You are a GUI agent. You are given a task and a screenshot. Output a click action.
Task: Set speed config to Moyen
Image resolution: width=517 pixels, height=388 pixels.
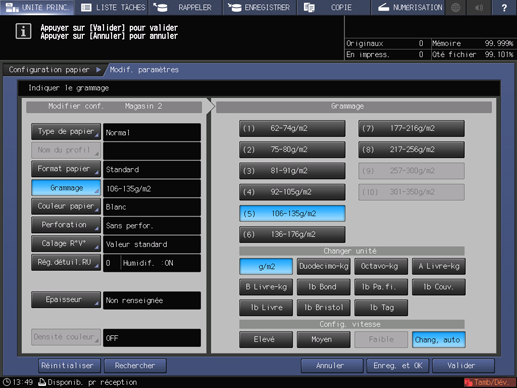point(324,340)
